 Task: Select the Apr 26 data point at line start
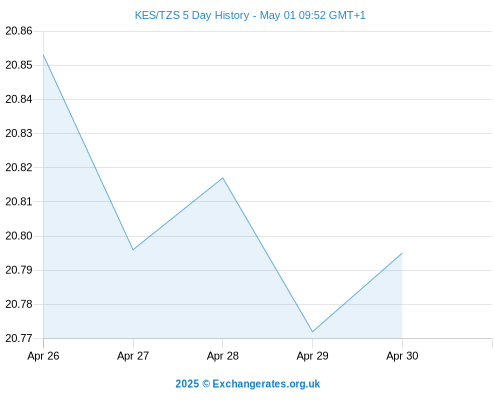(43, 55)
